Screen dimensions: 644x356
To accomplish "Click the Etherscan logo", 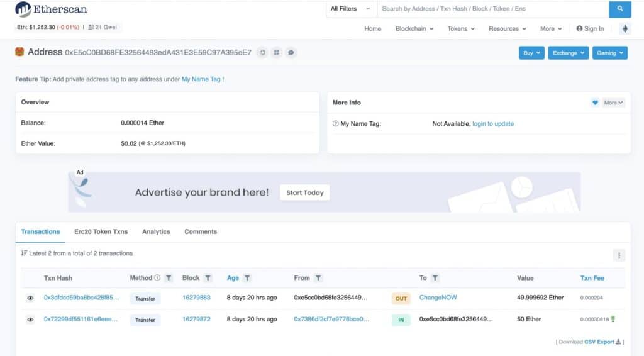I will coord(51,9).
